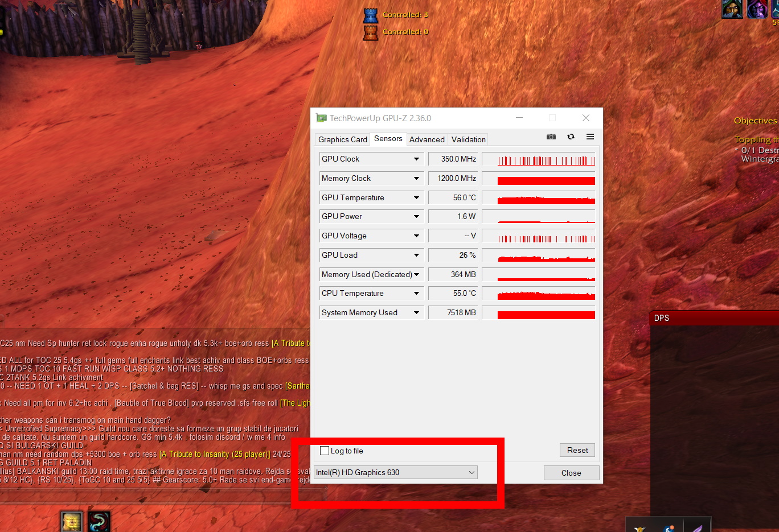The image size is (779, 532).
Task: Click the GPU-Z logo in title bar
Action: (x=322, y=118)
